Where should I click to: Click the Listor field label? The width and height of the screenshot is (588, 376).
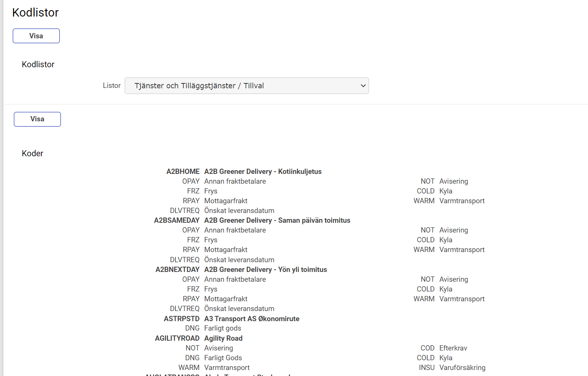click(112, 86)
